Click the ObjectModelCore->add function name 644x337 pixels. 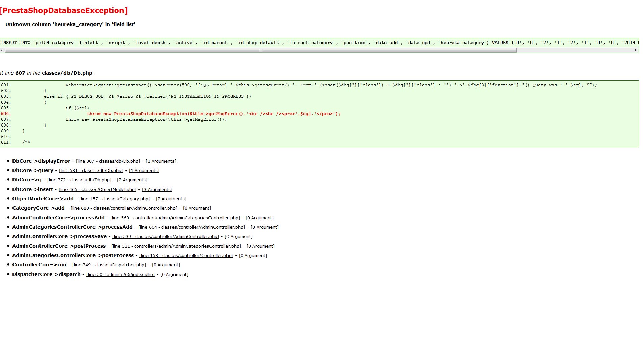[x=43, y=199]
